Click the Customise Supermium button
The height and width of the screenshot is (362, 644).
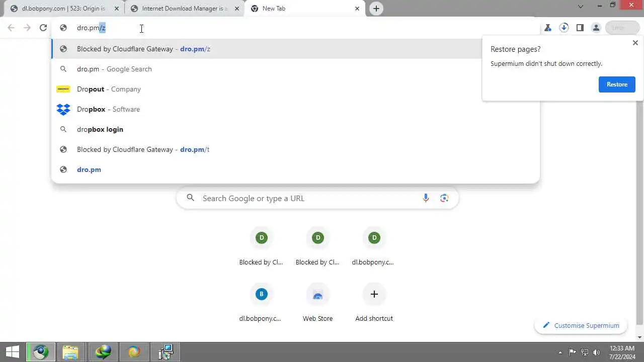pos(581,325)
